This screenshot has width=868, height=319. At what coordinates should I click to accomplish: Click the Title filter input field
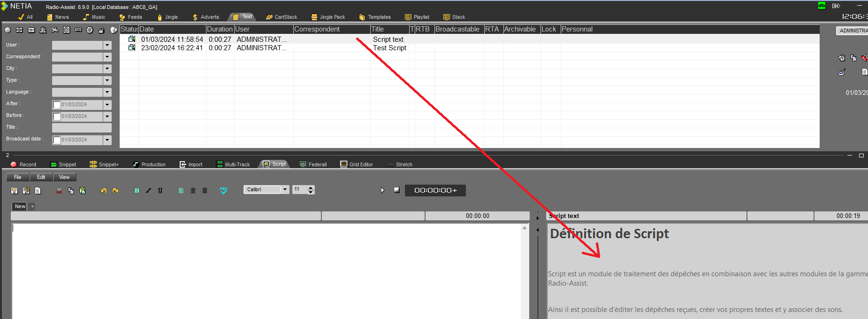[x=82, y=128]
